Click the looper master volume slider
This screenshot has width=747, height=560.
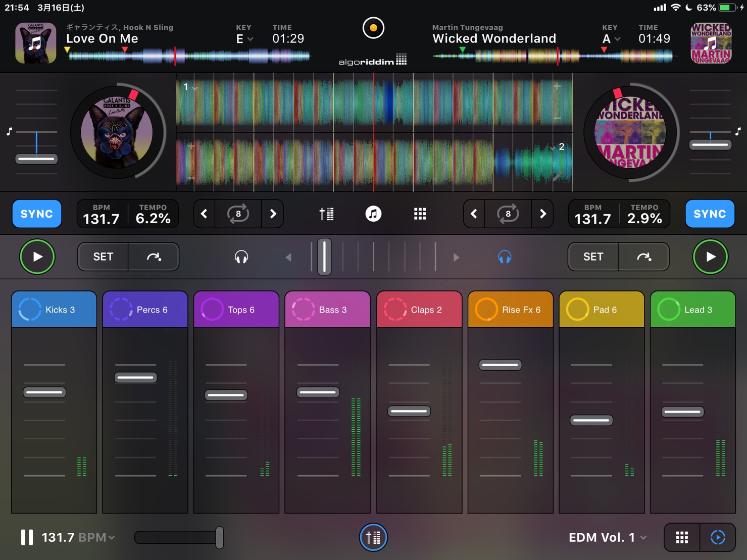click(179, 537)
